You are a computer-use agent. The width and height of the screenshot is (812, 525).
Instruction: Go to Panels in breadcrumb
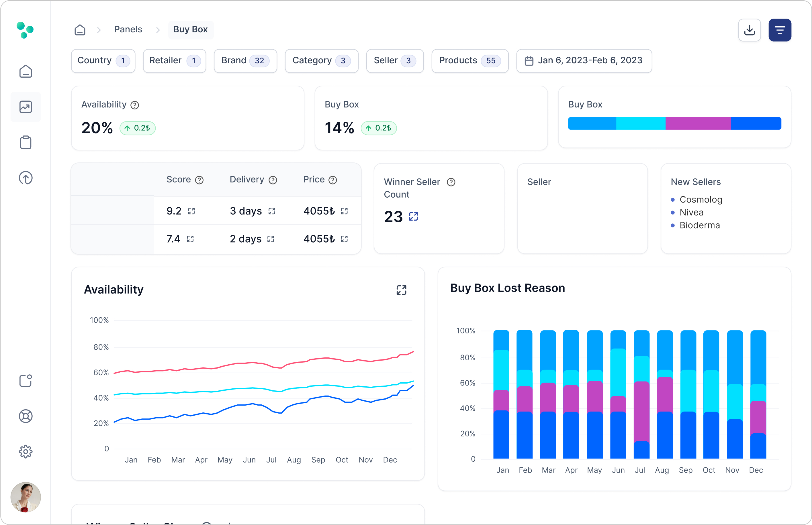[128, 29]
